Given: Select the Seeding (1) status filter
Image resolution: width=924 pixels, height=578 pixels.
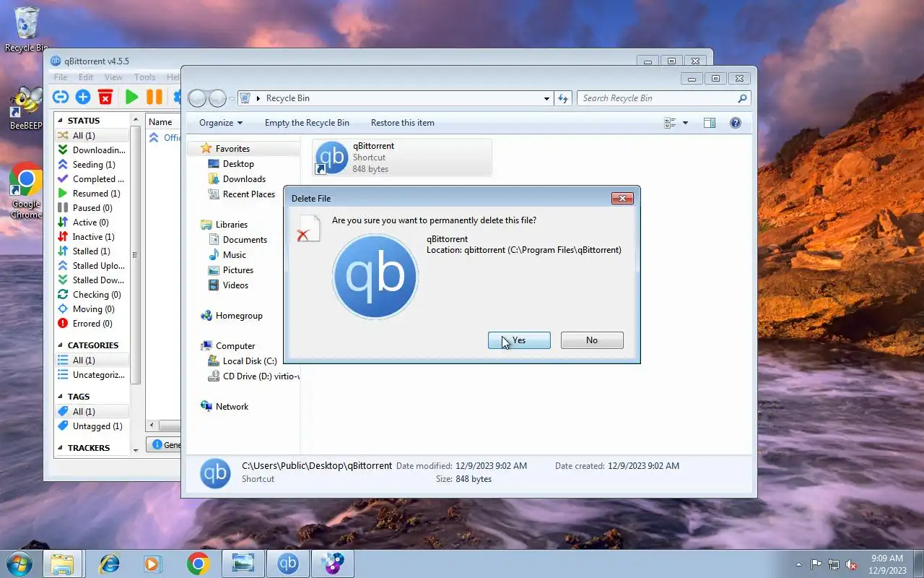Looking at the screenshot, I should point(92,165).
